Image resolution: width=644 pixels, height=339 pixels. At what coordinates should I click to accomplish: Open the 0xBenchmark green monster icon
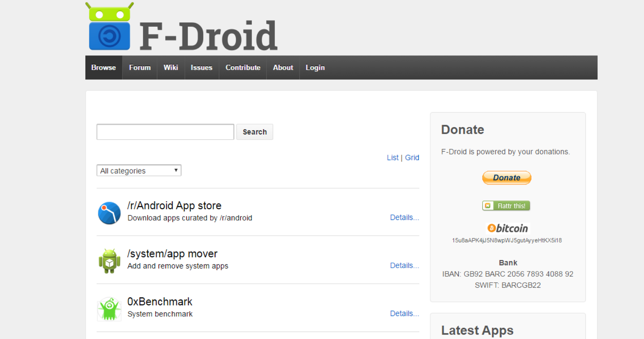(109, 309)
